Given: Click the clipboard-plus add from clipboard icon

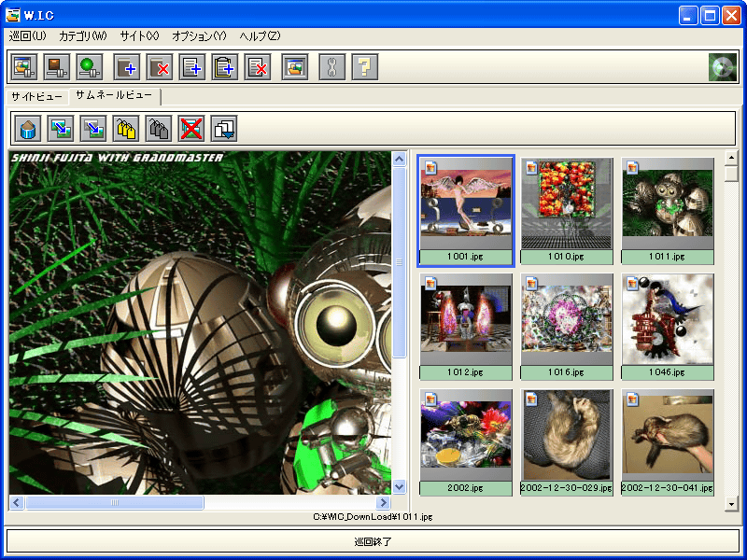Looking at the screenshot, I should coord(225,66).
